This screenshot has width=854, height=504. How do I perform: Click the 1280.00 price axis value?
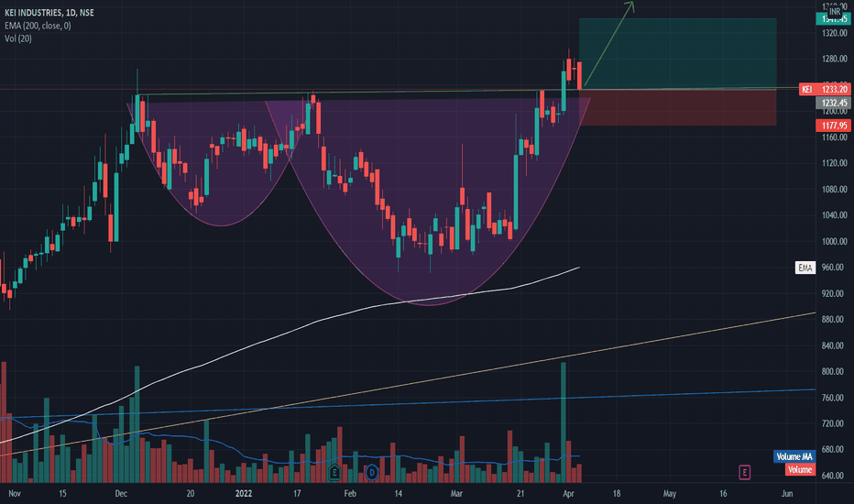coord(835,59)
